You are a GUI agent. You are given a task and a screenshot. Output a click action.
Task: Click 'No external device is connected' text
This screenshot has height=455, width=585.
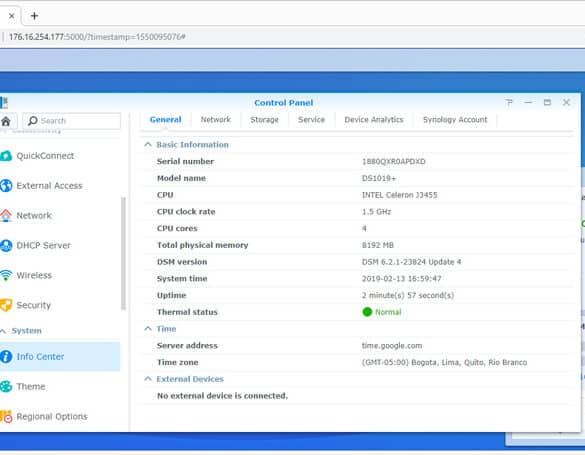[x=222, y=396]
